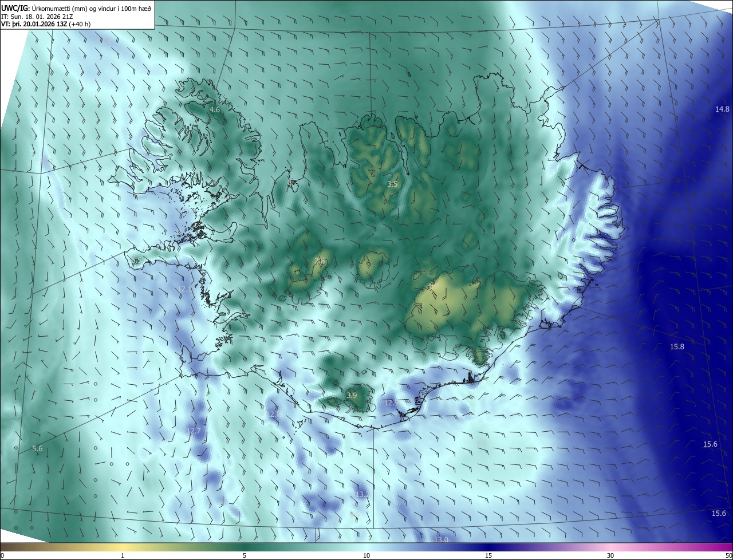Click the 5 tick on the color scale
This screenshot has width=733, height=560.
coord(245,556)
